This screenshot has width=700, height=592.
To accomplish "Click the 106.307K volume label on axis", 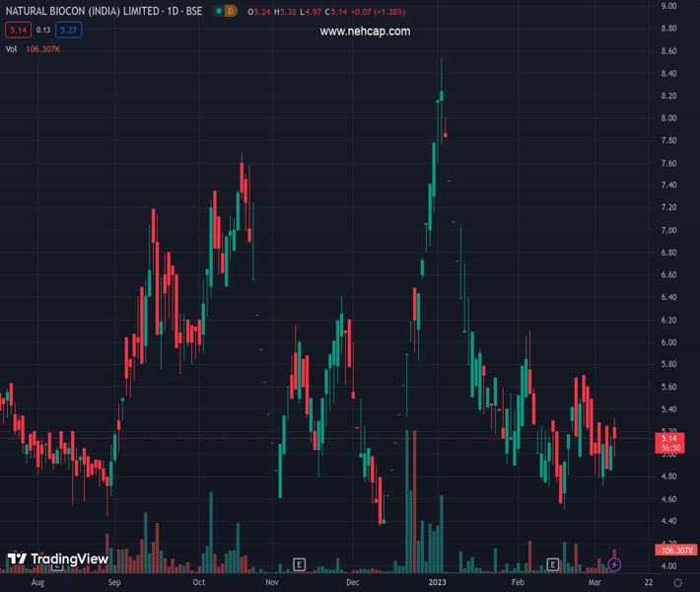I will (x=675, y=550).
